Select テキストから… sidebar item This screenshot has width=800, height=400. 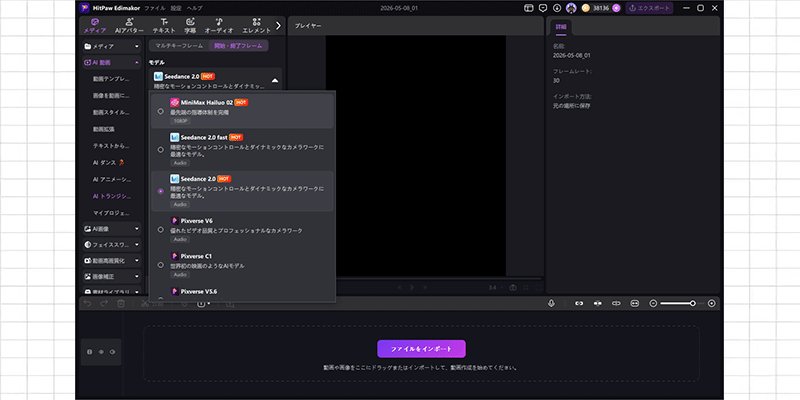(111, 146)
